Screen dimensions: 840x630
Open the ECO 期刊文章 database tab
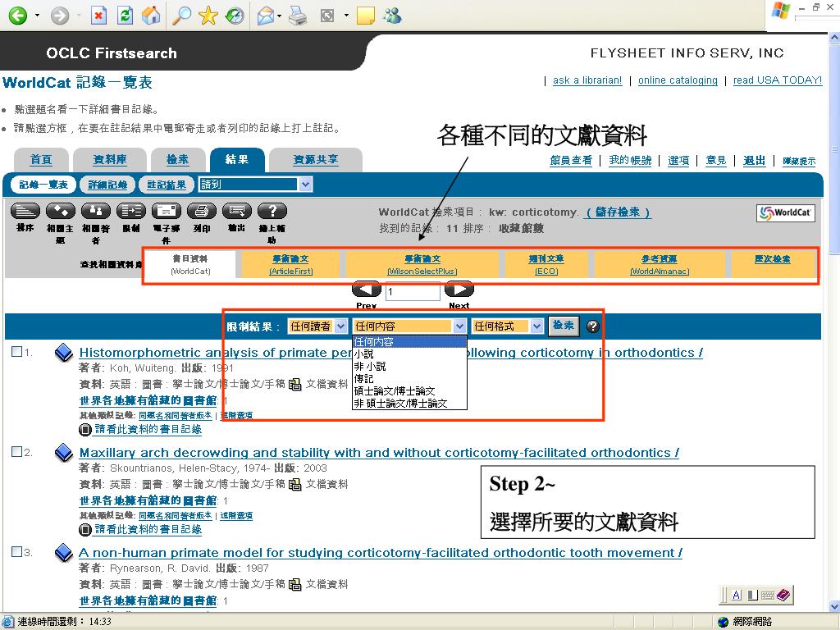tap(546, 265)
